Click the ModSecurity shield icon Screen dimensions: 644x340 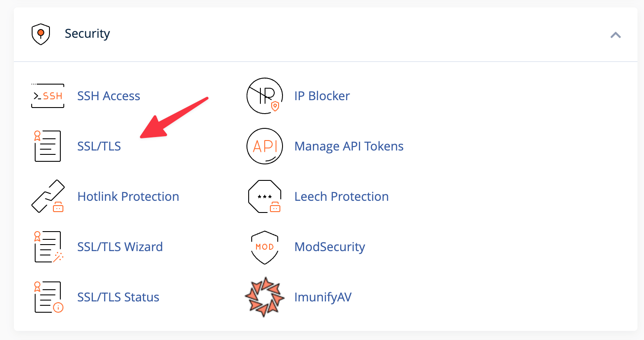click(264, 247)
